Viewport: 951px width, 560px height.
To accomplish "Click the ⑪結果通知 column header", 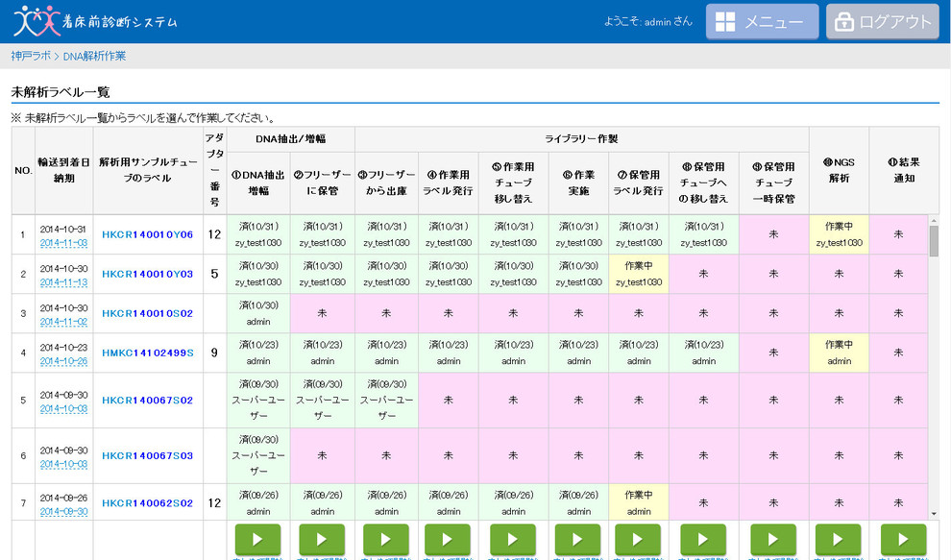I will [904, 170].
